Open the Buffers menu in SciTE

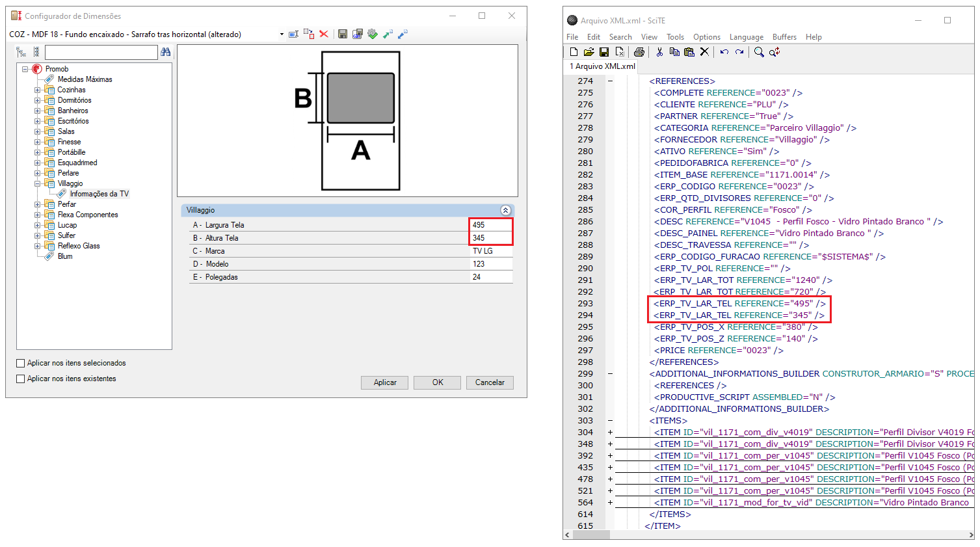point(784,37)
